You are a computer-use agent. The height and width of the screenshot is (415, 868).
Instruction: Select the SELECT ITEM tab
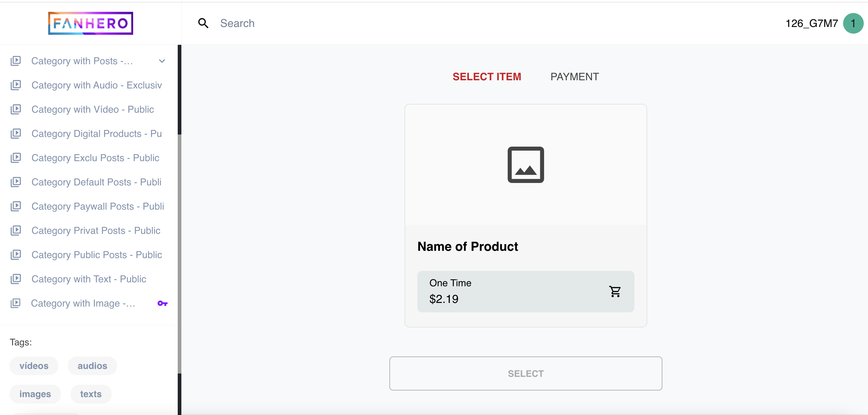(486, 77)
